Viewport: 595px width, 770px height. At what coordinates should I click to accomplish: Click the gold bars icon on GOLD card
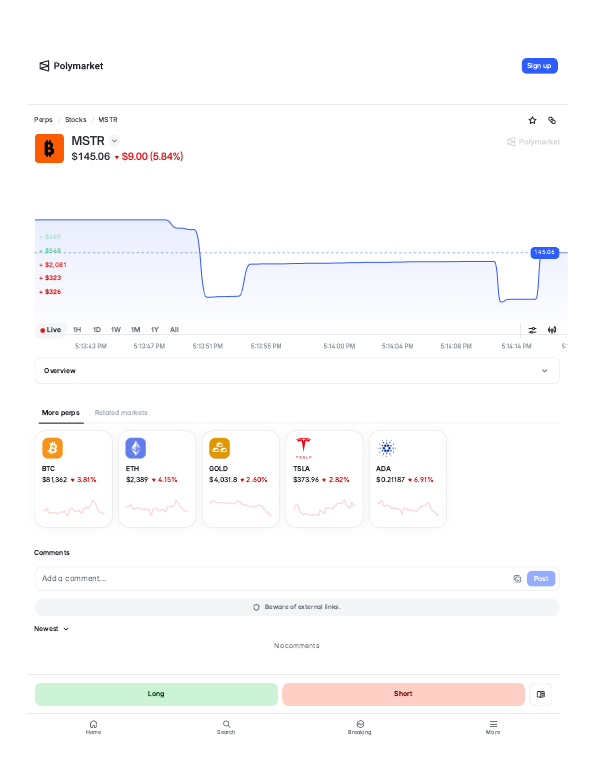tap(219, 448)
